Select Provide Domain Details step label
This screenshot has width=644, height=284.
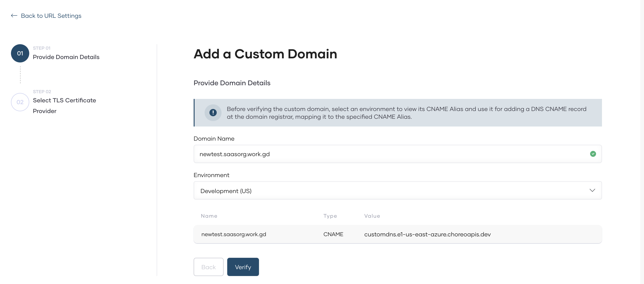66,57
